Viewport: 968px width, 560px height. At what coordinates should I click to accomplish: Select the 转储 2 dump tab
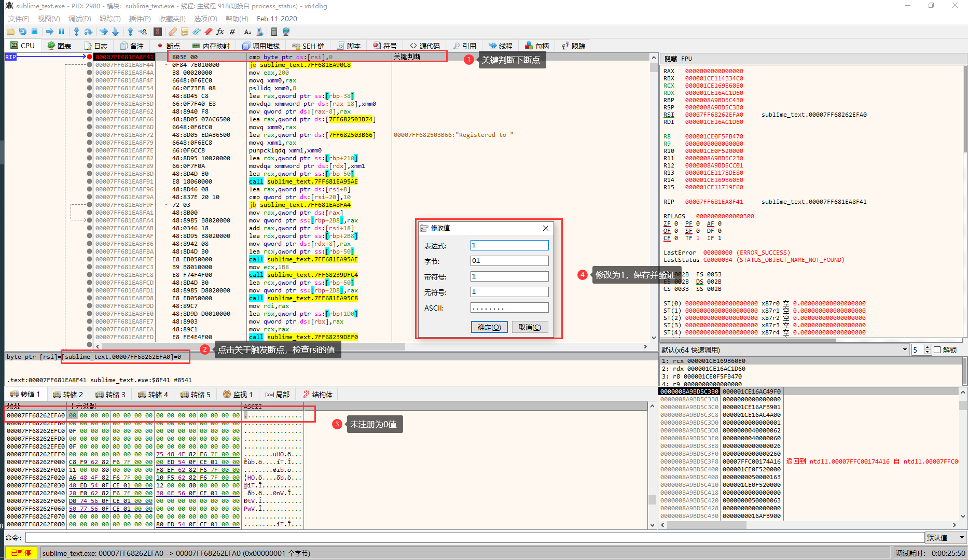[68, 395]
